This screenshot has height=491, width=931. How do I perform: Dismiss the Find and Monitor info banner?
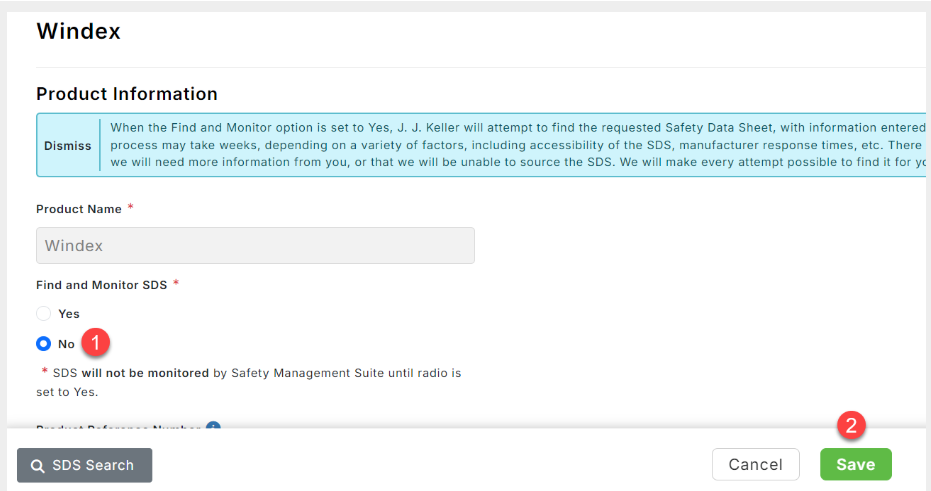pos(68,145)
